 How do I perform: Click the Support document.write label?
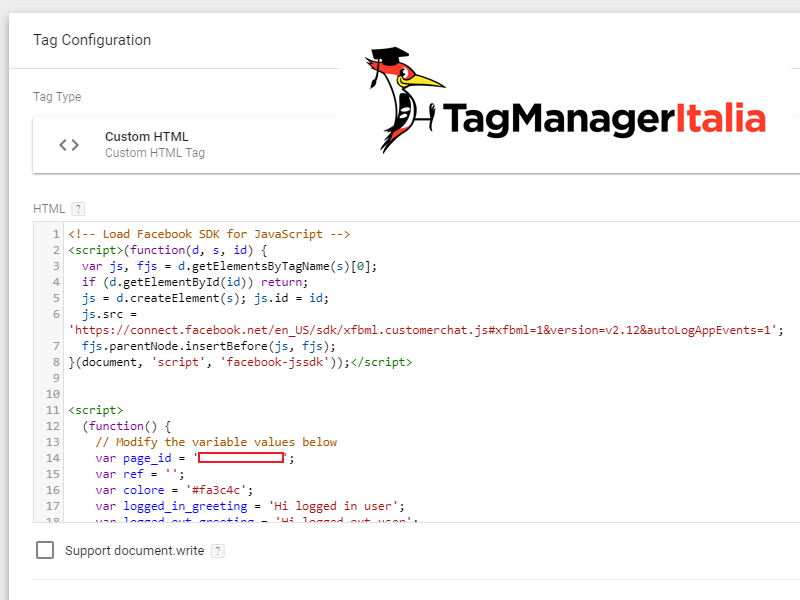point(134,551)
